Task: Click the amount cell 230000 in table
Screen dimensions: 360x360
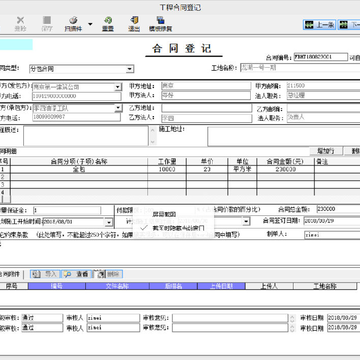Action: pos(286,169)
